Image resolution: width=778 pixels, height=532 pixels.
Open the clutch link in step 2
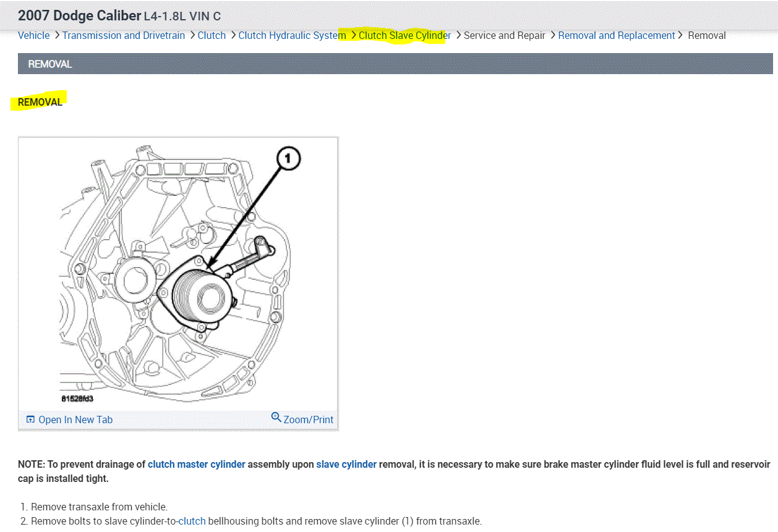[x=192, y=521]
